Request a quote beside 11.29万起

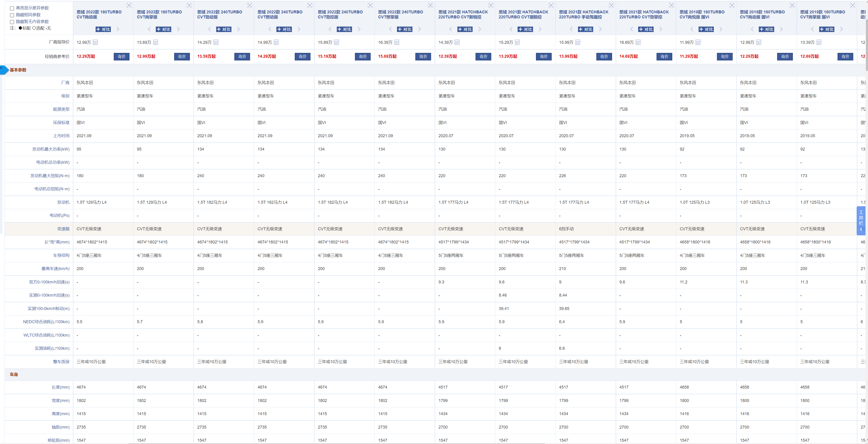[x=725, y=57]
